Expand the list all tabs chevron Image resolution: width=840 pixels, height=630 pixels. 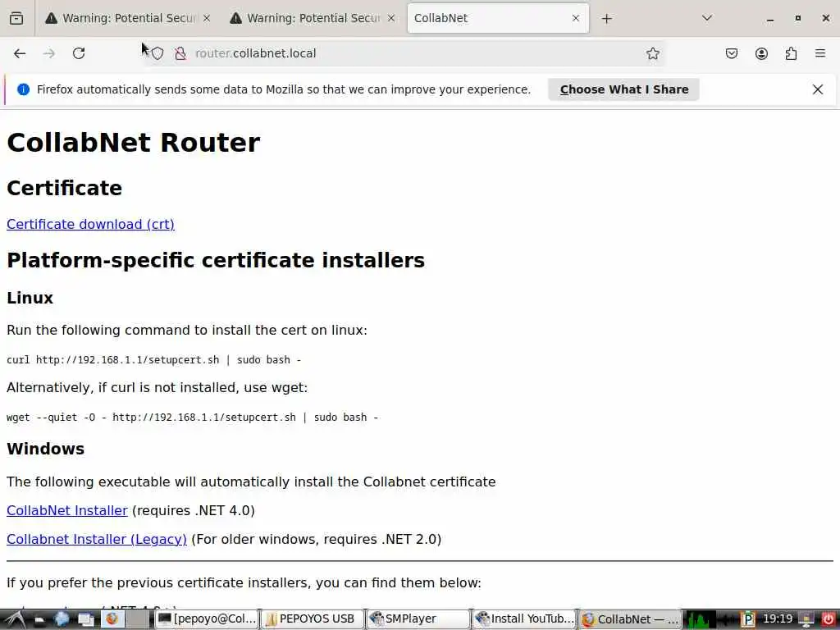pos(707,18)
